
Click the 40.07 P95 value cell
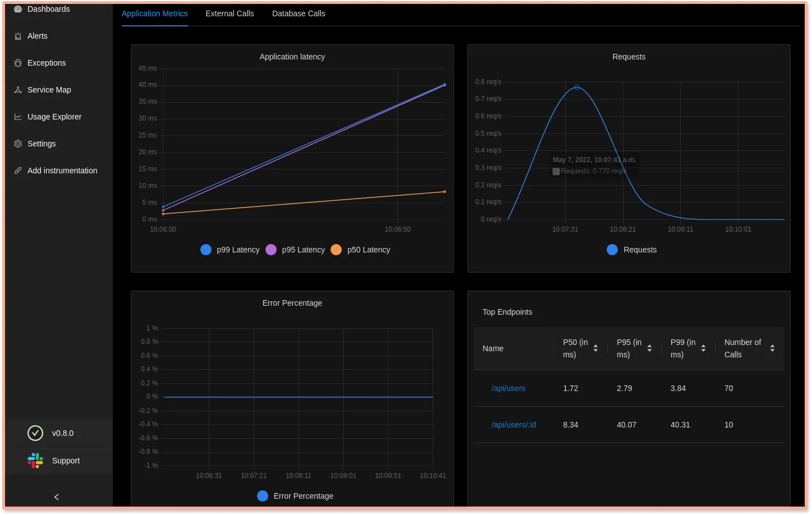pyautogui.click(x=627, y=425)
